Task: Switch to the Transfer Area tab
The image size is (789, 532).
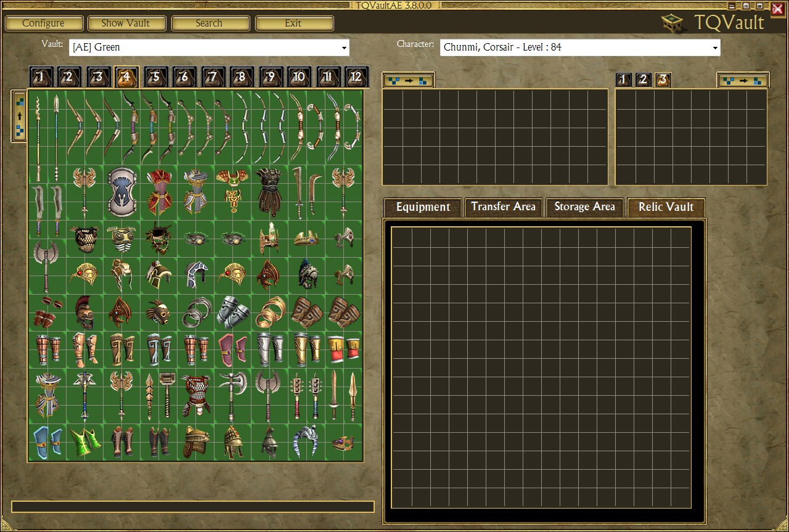Action: (504, 207)
